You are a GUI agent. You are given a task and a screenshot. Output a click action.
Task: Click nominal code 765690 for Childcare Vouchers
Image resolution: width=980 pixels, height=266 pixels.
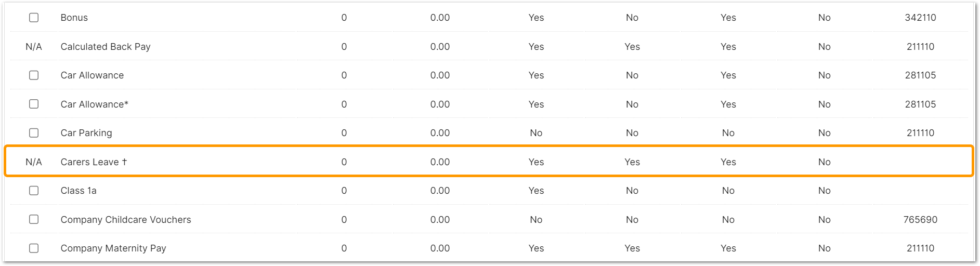[920, 220]
